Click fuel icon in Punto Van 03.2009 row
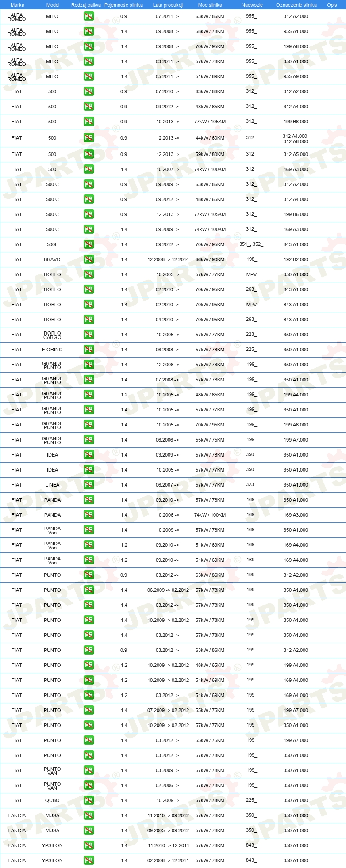 [x=88, y=770]
